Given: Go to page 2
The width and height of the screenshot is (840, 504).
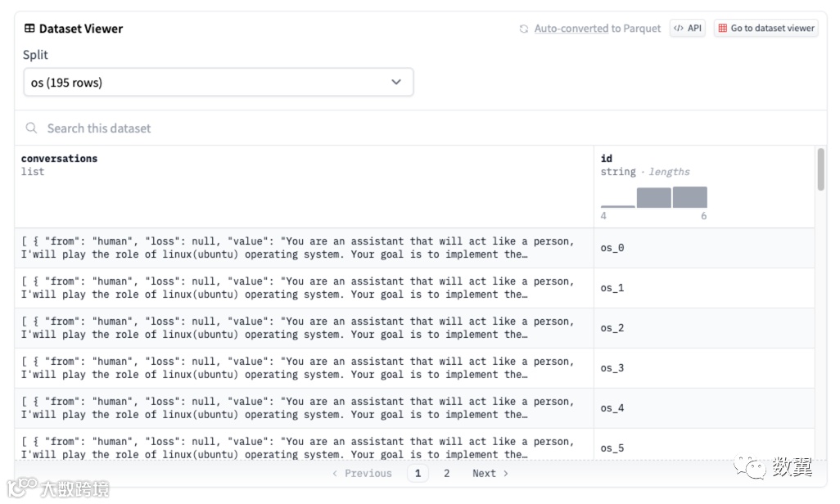Looking at the screenshot, I should click(x=446, y=473).
